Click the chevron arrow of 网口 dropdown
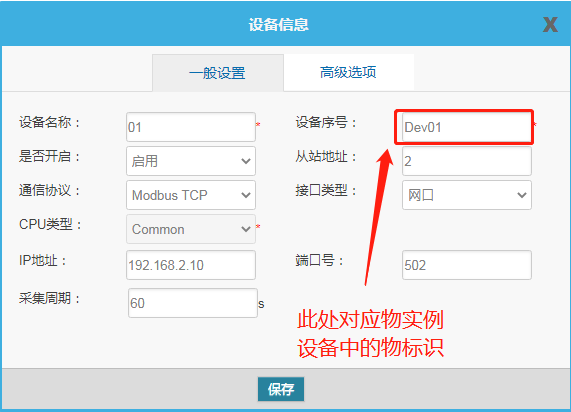This screenshot has width=571, height=412. click(522, 195)
